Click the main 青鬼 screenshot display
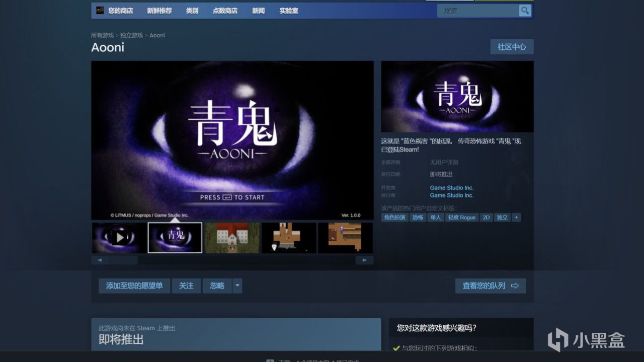The height and width of the screenshot is (362, 644). click(232, 140)
